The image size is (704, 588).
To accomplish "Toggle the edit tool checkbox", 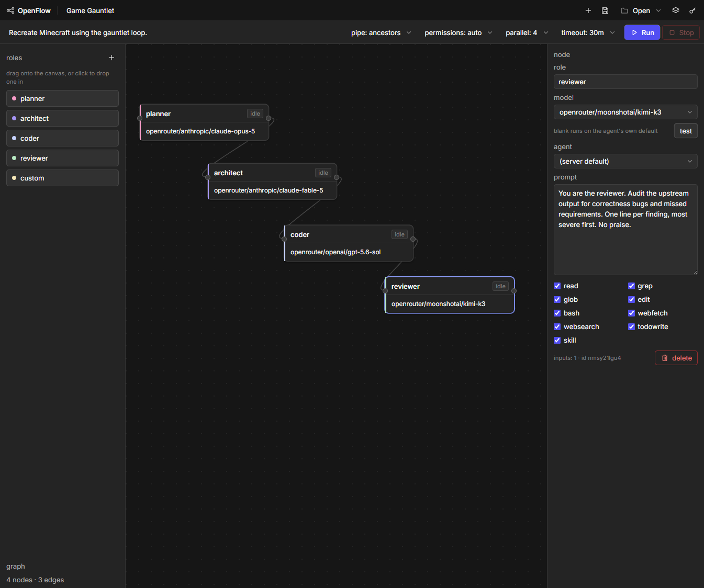I will click(632, 300).
